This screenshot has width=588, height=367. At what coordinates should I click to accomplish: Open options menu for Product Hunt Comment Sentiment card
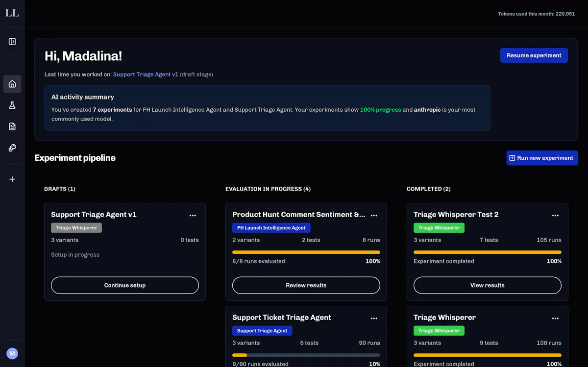tap(374, 215)
